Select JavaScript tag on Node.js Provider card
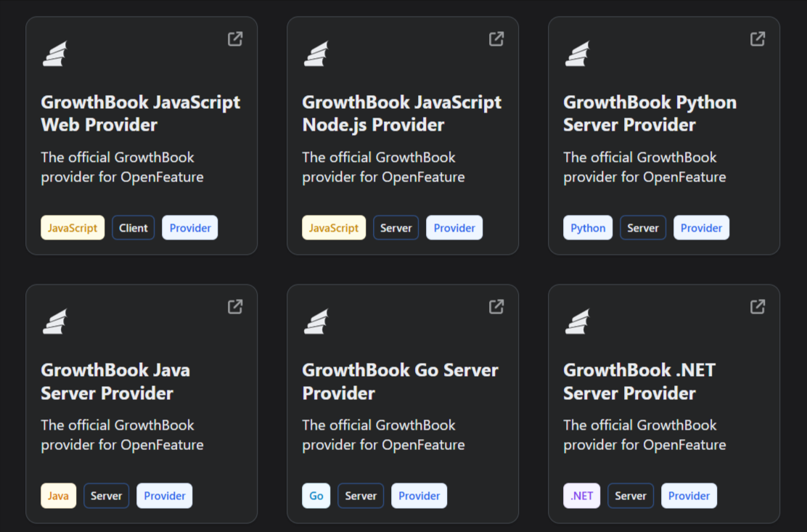 pos(334,228)
